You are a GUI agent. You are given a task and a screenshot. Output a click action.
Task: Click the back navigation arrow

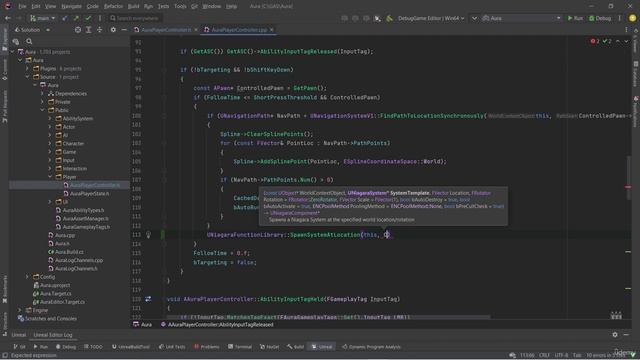7,18
